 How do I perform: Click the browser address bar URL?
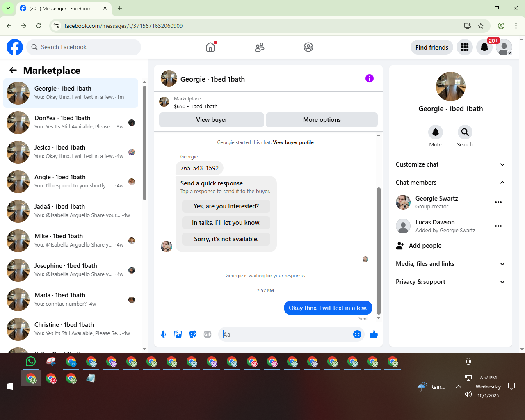pyautogui.click(x=123, y=26)
